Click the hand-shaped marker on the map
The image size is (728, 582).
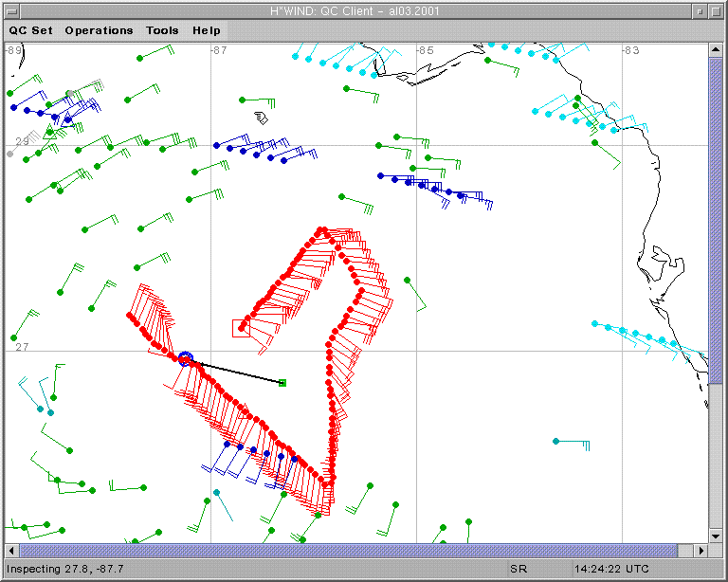point(261,118)
